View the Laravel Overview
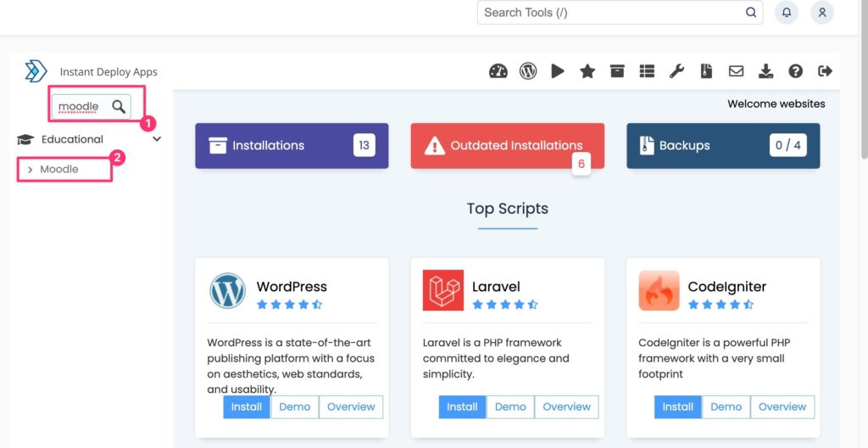This screenshot has width=868, height=448. 567,407
